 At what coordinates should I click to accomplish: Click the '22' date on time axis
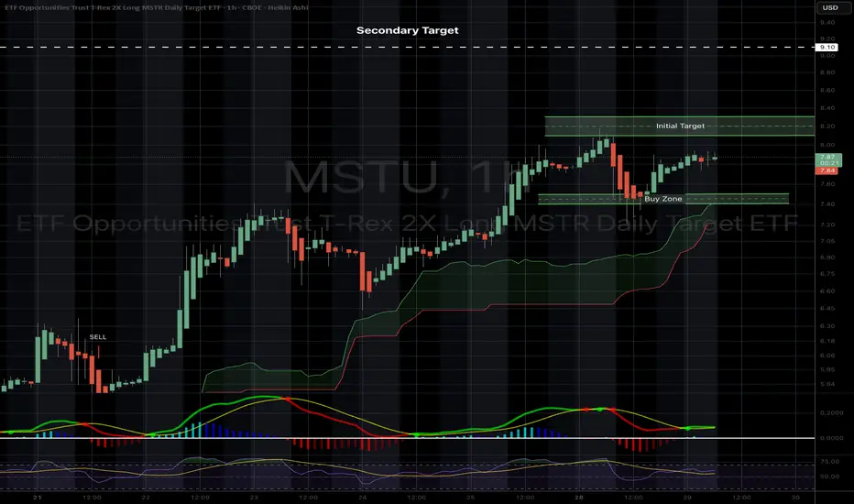146,498
